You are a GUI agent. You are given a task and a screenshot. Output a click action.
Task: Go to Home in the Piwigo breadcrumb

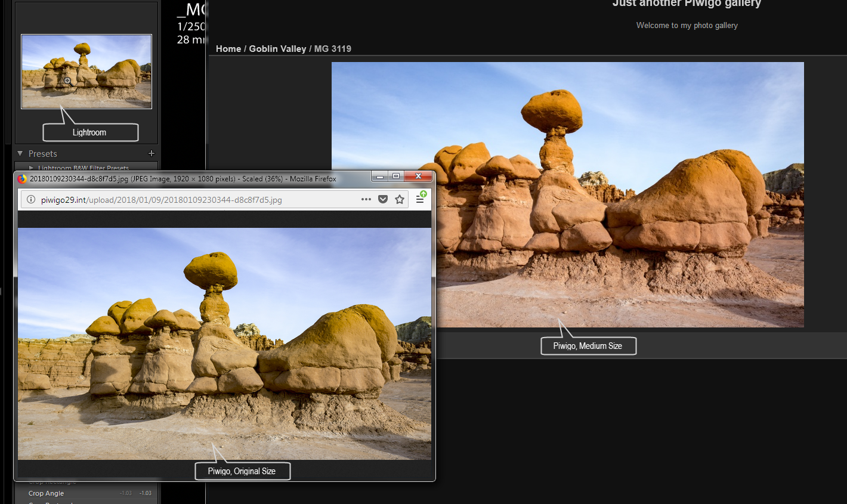pos(228,49)
